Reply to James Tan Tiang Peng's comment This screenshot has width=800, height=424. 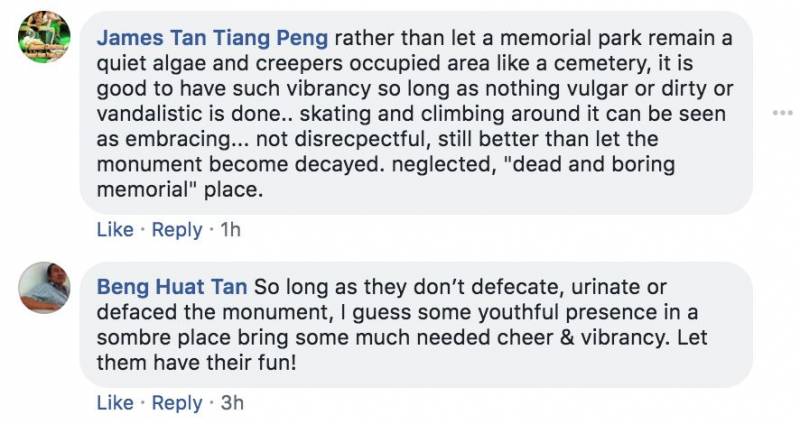(x=176, y=230)
